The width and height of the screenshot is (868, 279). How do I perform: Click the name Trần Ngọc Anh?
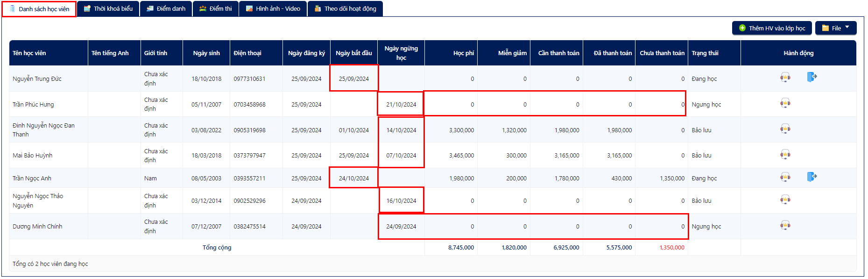click(x=32, y=178)
